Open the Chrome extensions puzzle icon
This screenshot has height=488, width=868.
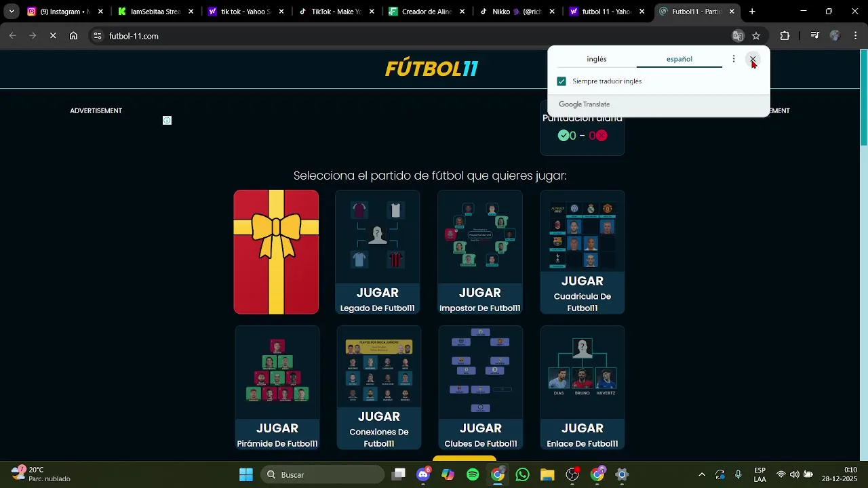785,36
